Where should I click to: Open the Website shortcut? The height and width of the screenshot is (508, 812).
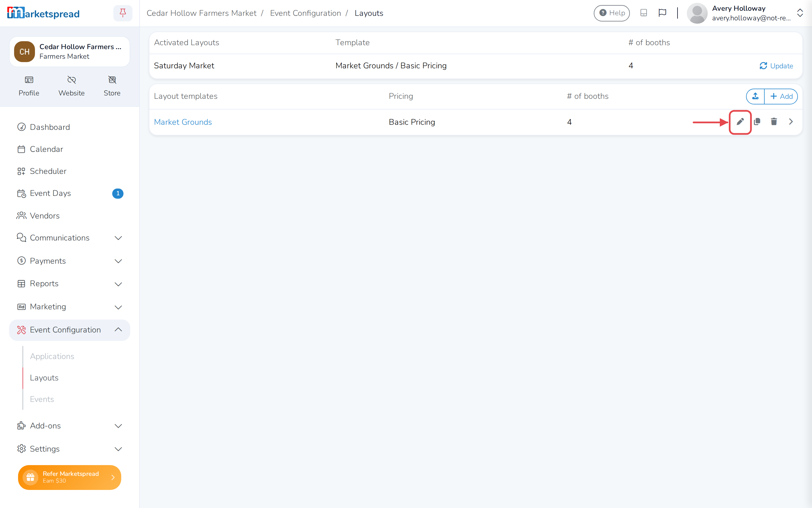coord(71,86)
